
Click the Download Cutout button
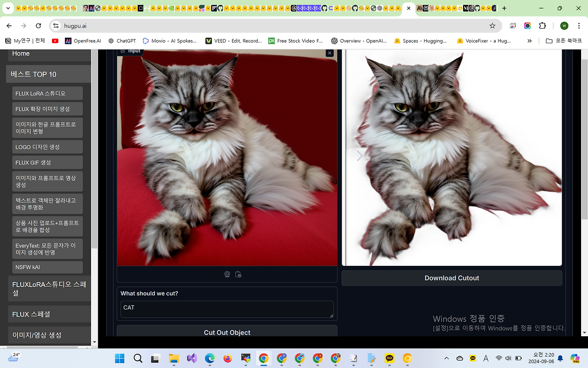(452, 278)
